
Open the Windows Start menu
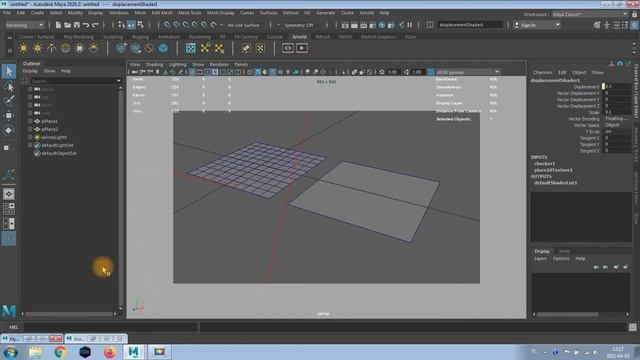click(x=11, y=352)
